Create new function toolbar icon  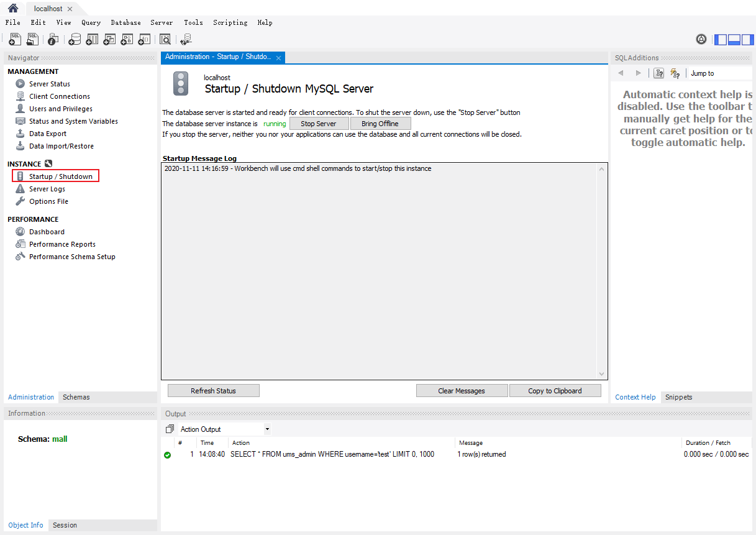[144, 39]
